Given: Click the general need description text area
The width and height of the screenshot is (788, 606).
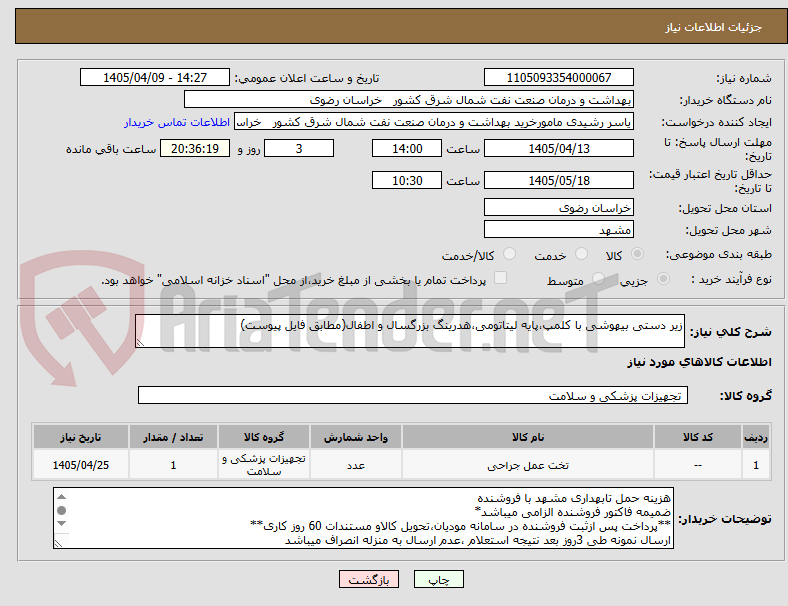Looking at the screenshot, I should pyautogui.click(x=410, y=331).
